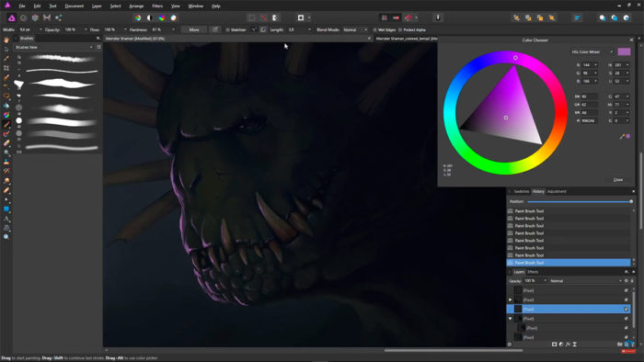Screen dimensions: 644x362
Task: Click the Assistant options icon in the toolbar
Action: click(438, 17)
